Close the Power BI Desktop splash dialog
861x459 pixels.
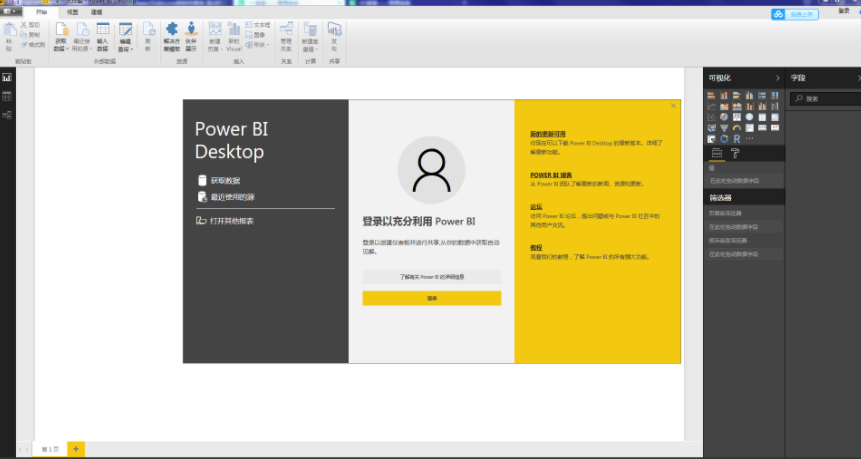point(673,106)
